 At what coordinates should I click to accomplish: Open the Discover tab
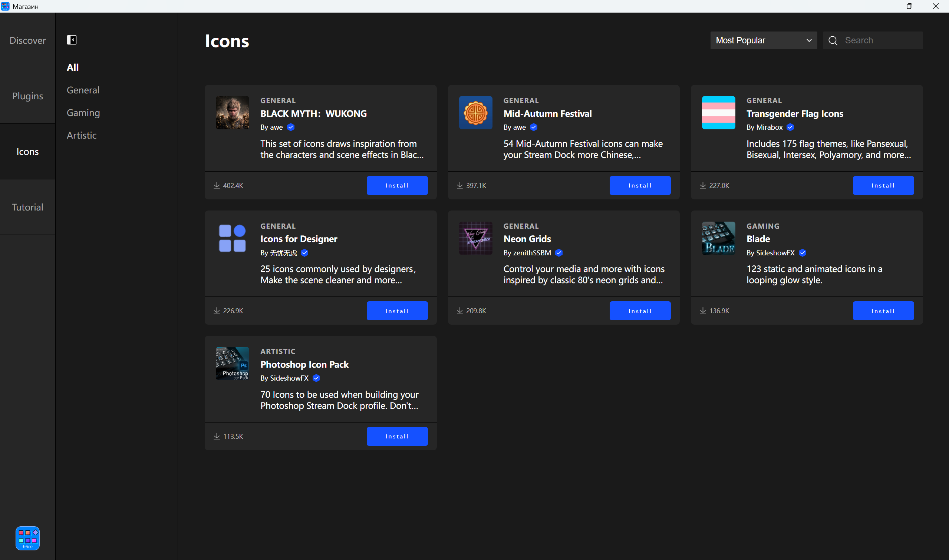click(27, 41)
